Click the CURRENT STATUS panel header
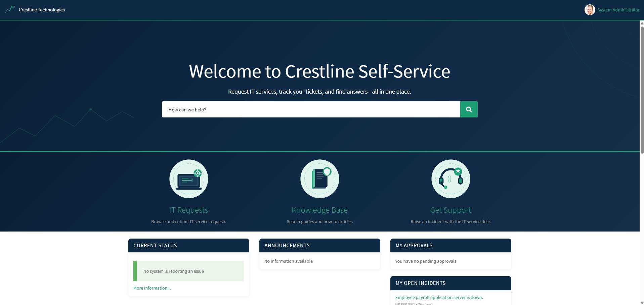Screen dimensions: 644x305 (189, 246)
